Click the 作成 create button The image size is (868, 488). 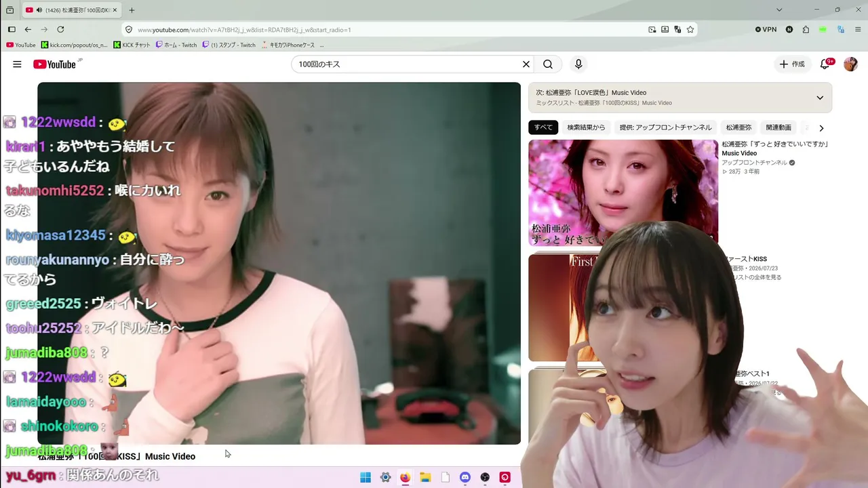click(792, 64)
